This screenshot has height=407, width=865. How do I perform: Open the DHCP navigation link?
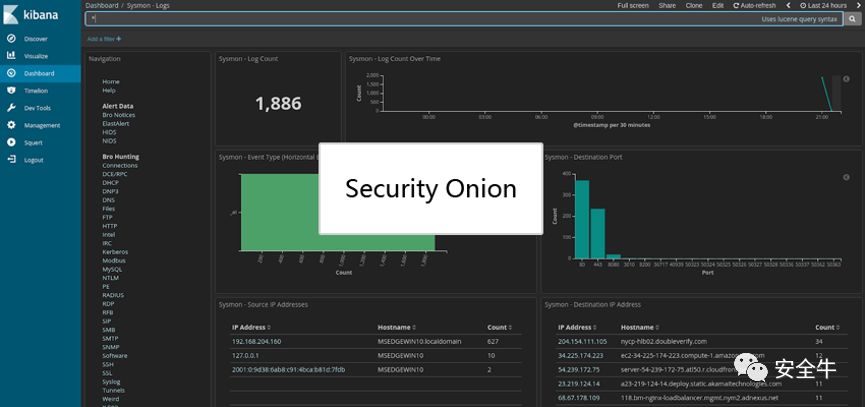(110, 183)
